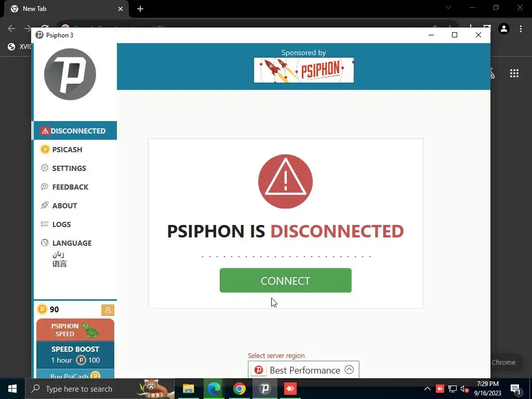
Task: Click the About rocket icon
Action: tap(45, 205)
